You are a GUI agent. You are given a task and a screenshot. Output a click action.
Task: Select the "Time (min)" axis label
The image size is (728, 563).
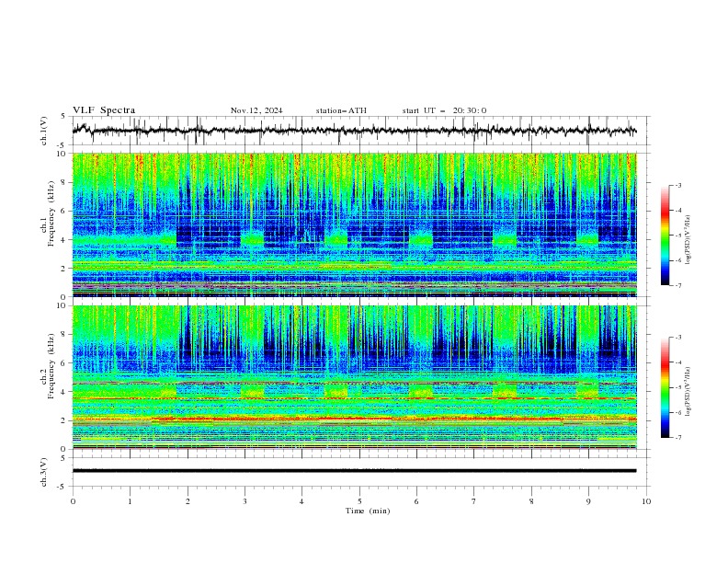pyautogui.click(x=368, y=511)
